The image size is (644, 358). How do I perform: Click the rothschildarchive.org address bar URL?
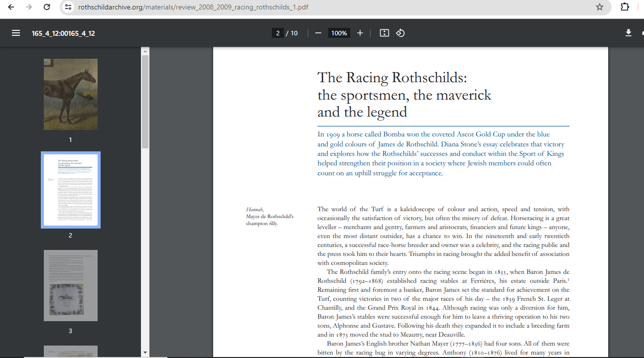tap(199, 7)
